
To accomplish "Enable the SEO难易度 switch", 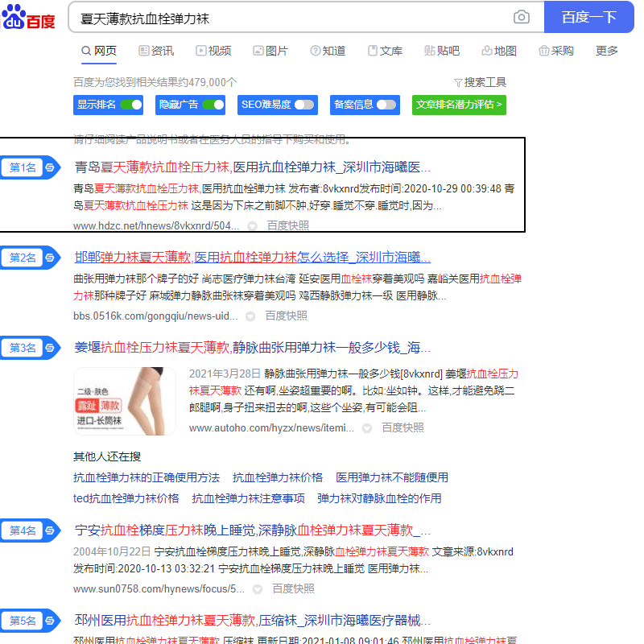I will [304, 105].
